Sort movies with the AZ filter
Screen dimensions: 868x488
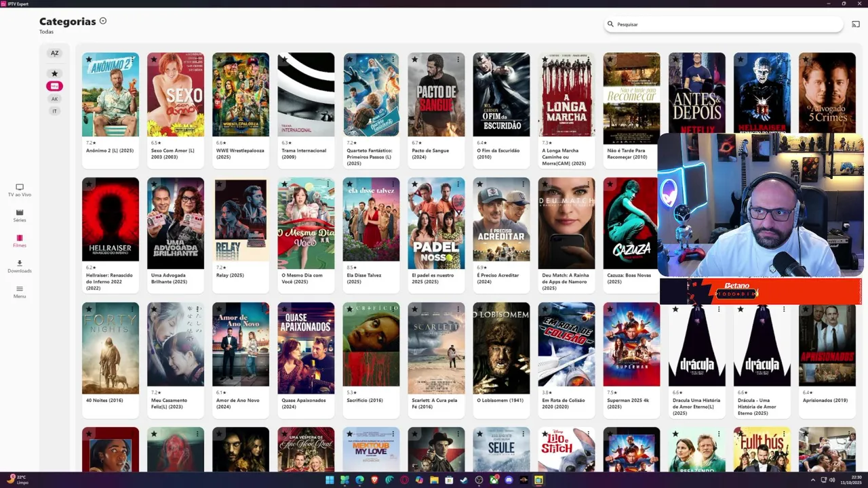[x=54, y=53]
